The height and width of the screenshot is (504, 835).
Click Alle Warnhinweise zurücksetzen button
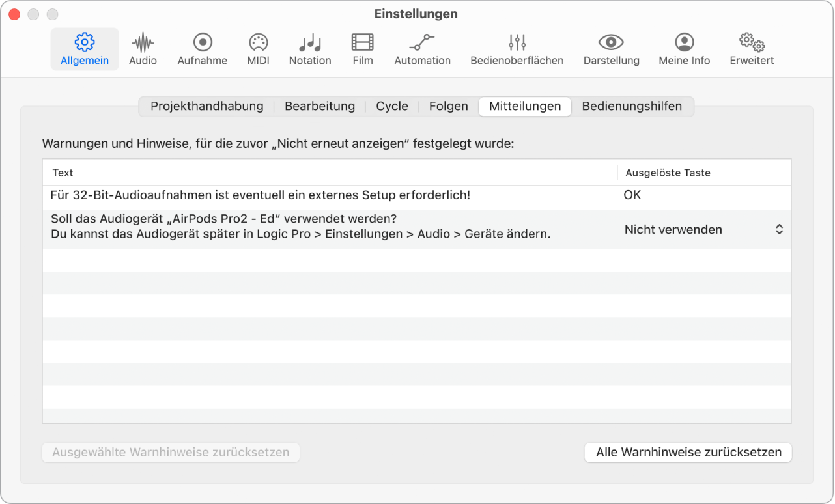(688, 452)
